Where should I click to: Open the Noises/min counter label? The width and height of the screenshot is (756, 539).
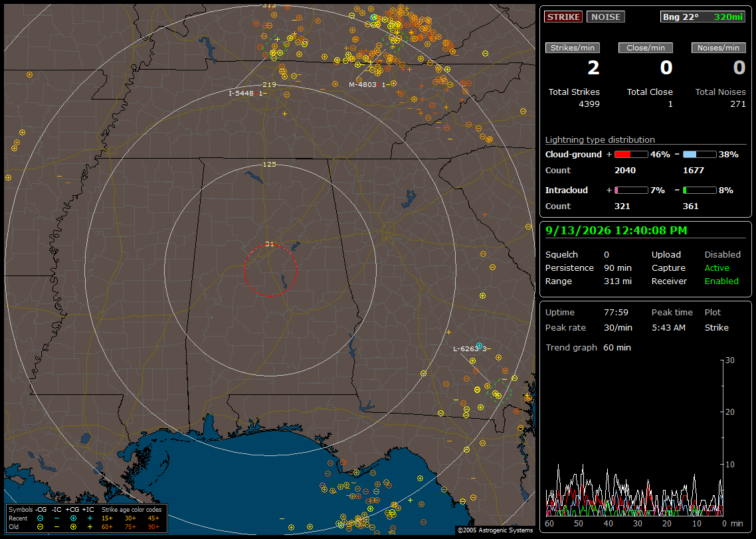pyautogui.click(x=718, y=48)
